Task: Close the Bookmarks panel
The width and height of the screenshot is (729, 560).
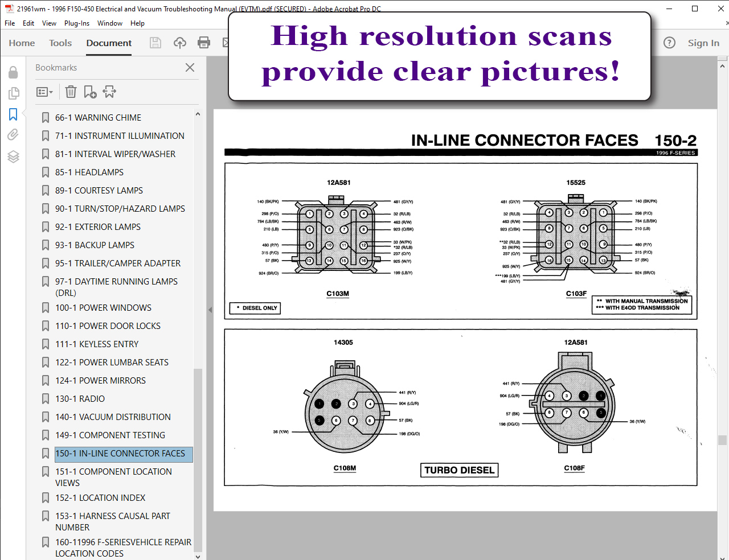Action: pyautogui.click(x=190, y=67)
